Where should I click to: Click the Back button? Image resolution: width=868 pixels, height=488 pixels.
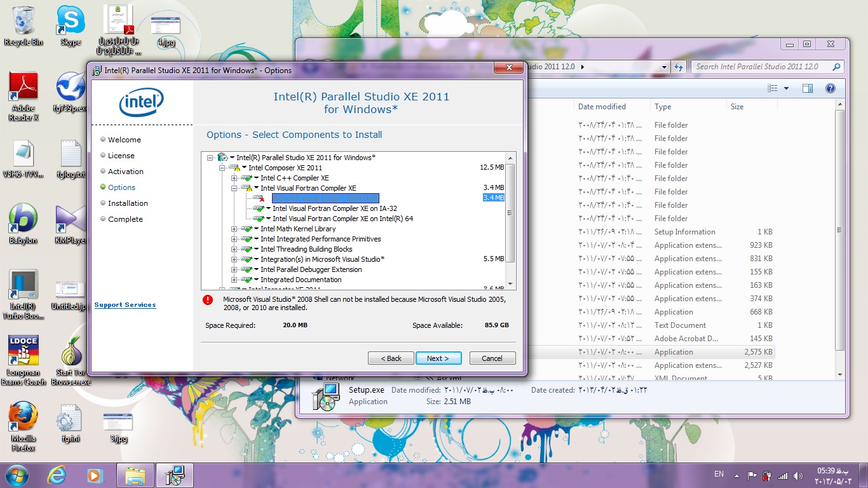click(x=391, y=358)
